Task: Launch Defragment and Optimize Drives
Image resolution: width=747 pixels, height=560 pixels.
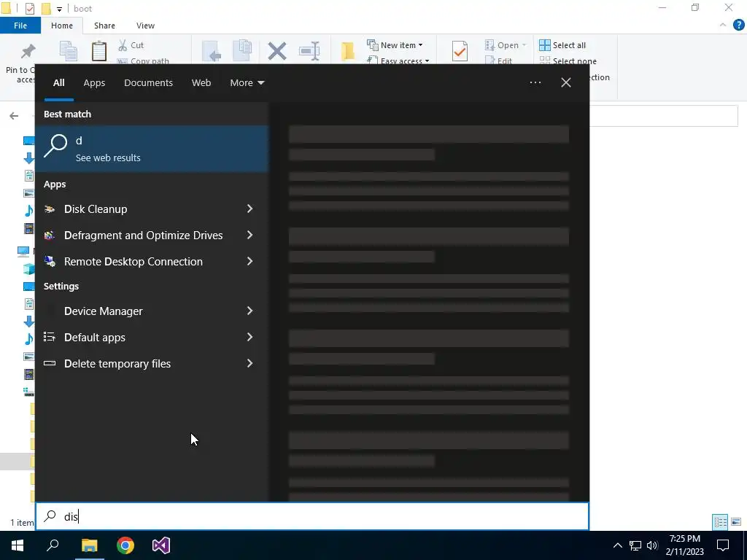Action: click(x=152, y=236)
